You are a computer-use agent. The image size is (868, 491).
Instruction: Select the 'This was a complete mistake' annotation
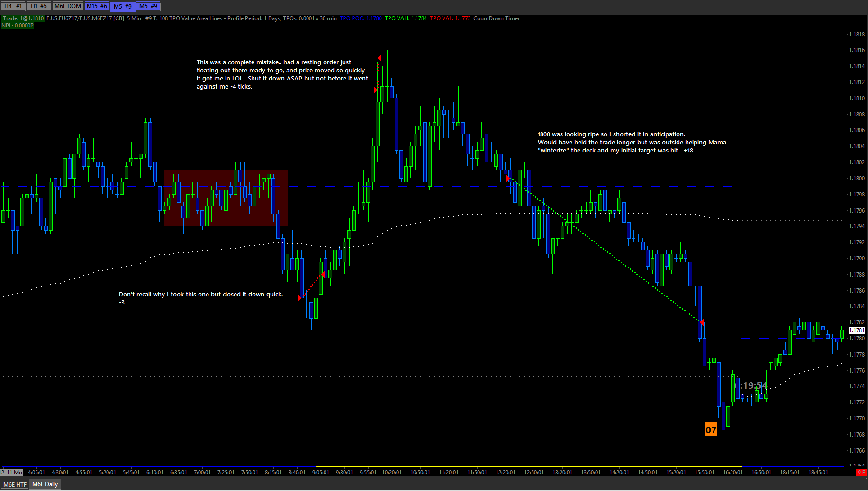[282, 74]
